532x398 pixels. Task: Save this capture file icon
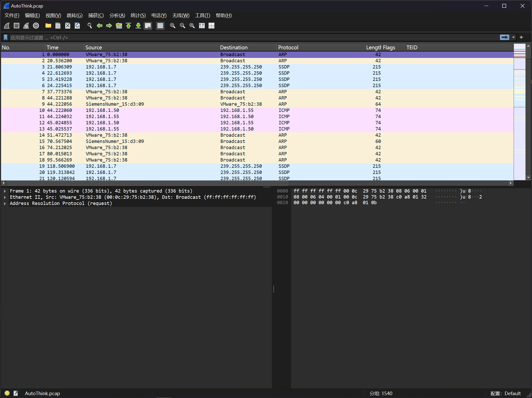58,26
